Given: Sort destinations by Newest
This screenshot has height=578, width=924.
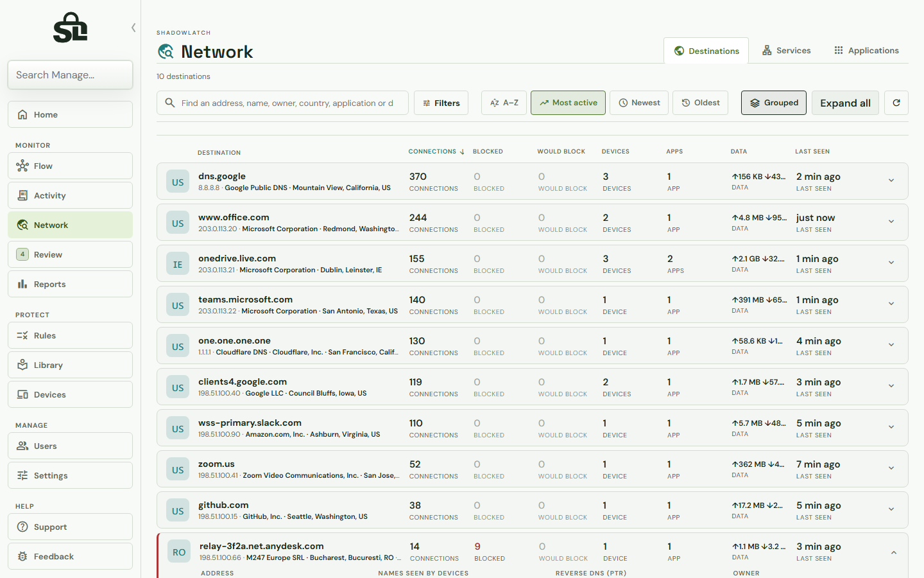Looking at the screenshot, I should pyautogui.click(x=639, y=103).
